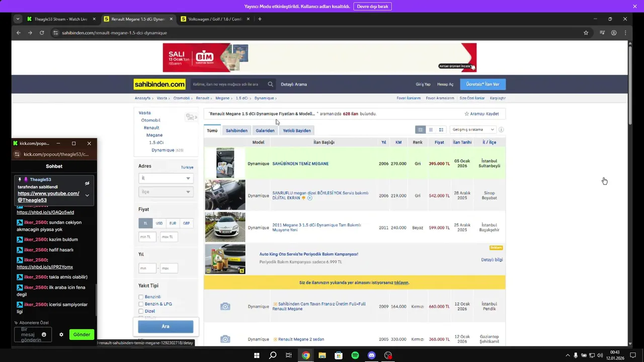Open thumbnail of 2011 Megane 3 listing
644x362 pixels.
point(225,227)
